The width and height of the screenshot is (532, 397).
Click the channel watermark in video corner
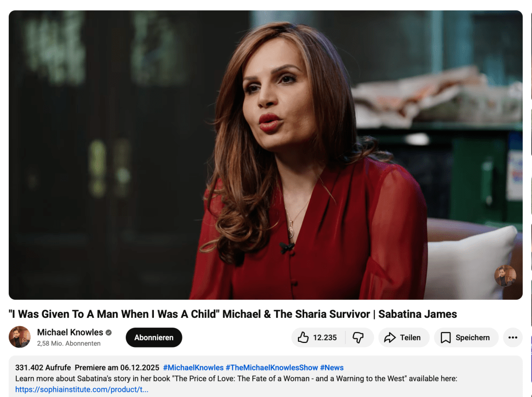tap(505, 276)
